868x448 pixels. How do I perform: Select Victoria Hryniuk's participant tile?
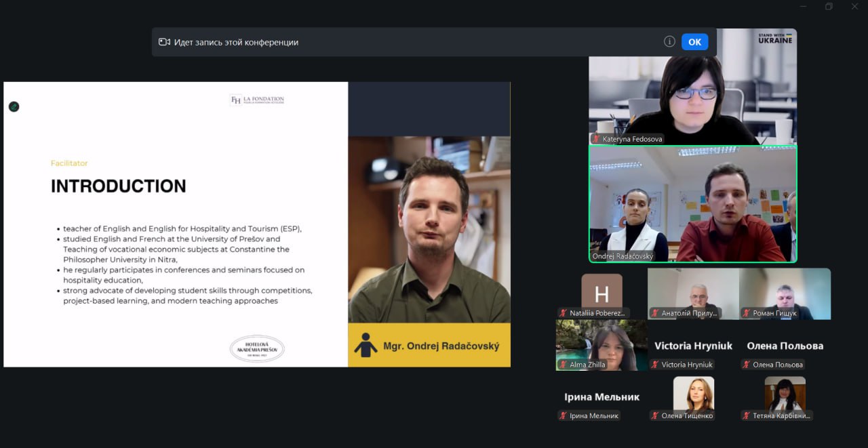[x=693, y=346]
